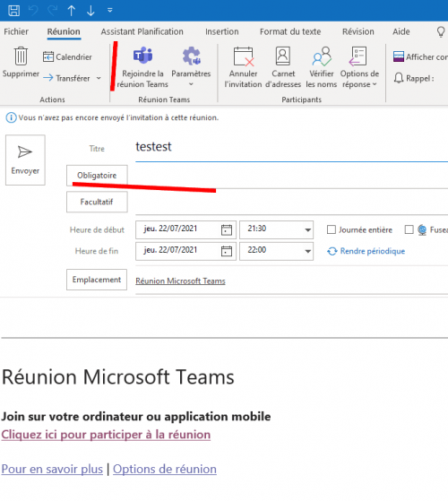
Task: Open the Aide tab
Action: click(401, 31)
